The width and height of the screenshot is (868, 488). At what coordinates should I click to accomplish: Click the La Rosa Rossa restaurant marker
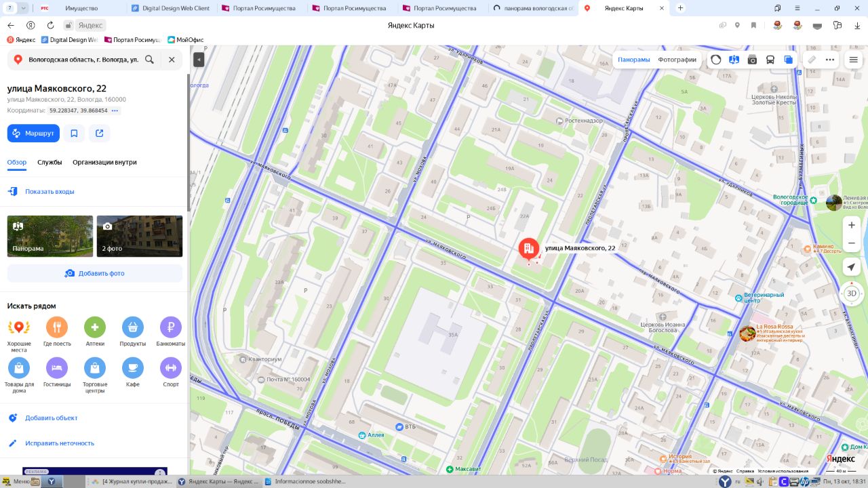click(747, 333)
